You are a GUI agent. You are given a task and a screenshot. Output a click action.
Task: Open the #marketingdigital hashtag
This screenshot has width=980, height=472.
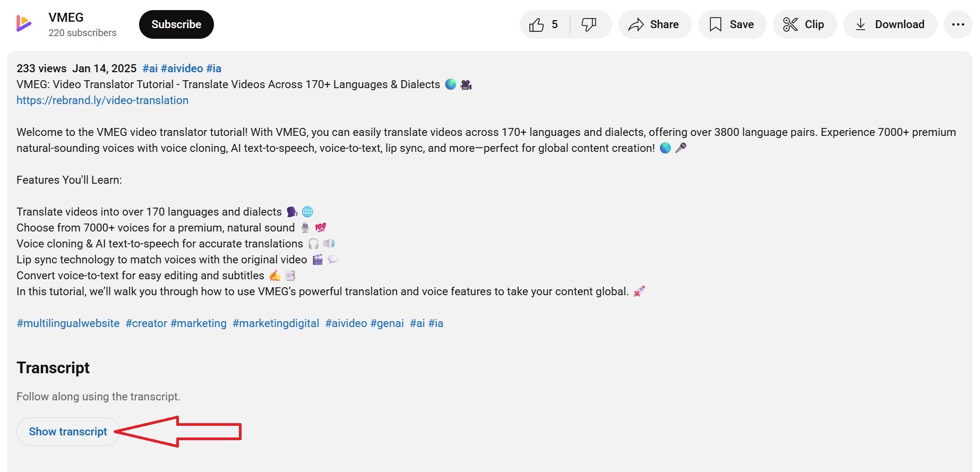pyautogui.click(x=276, y=323)
